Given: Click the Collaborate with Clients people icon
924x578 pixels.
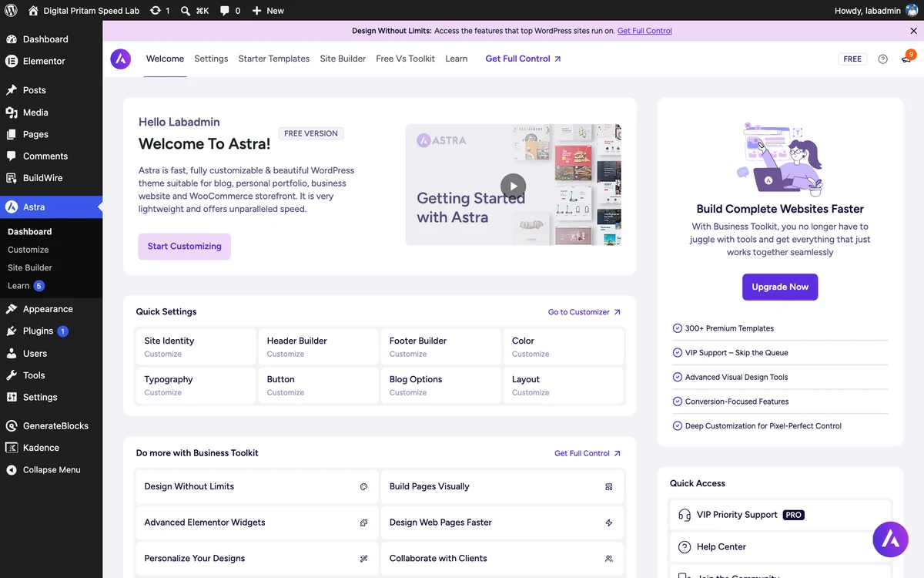Looking at the screenshot, I should point(609,559).
